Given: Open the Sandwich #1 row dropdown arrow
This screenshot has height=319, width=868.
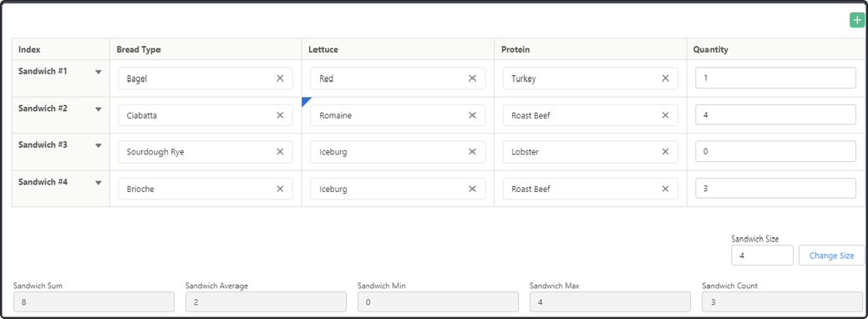Looking at the screenshot, I should (99, 72).
